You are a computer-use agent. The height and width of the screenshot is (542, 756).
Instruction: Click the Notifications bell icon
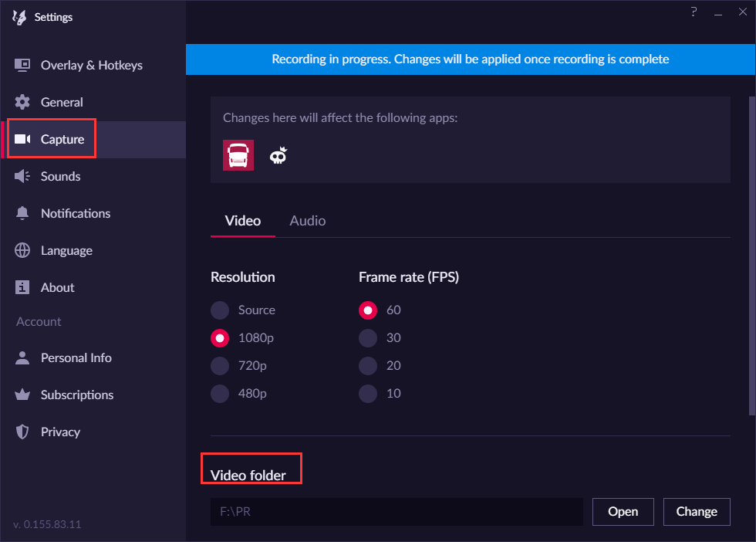22,213
